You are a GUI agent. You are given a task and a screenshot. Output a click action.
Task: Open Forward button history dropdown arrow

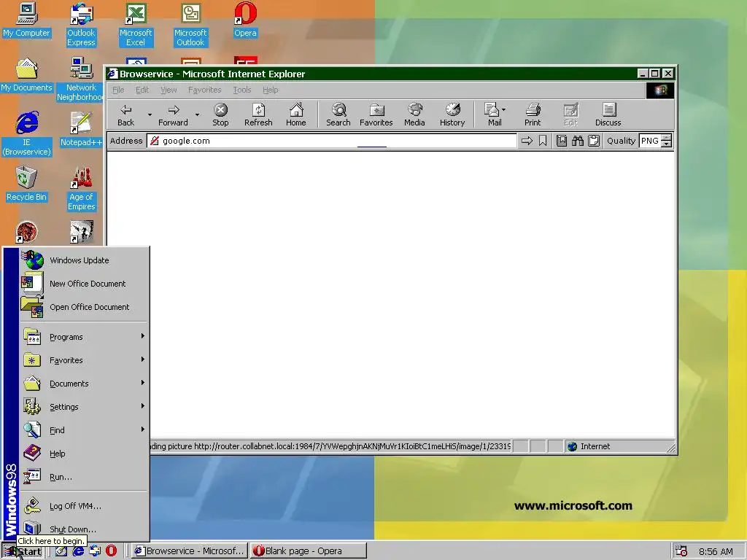pyautogui.click(x=197, y=114)
